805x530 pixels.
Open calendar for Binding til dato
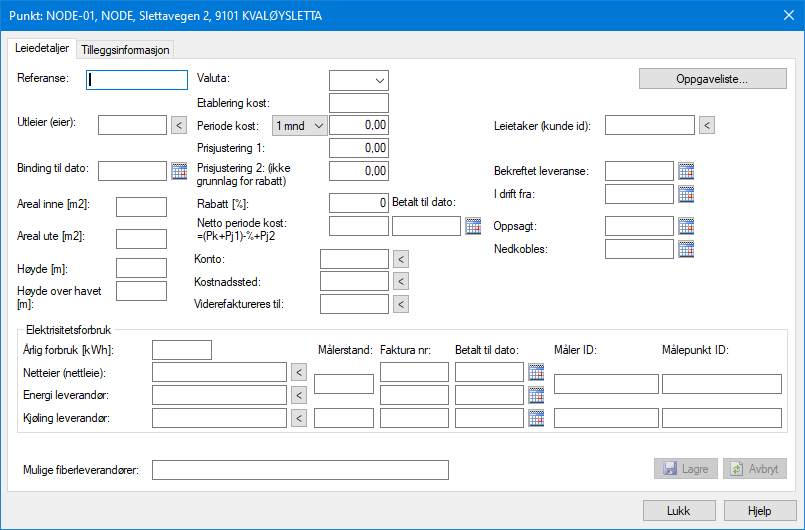point(179,171)
